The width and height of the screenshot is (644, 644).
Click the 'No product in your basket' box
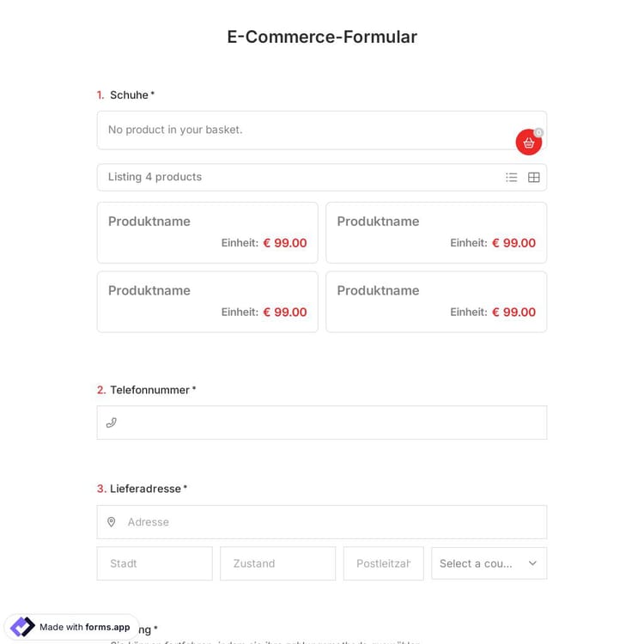tap(301, 130)
